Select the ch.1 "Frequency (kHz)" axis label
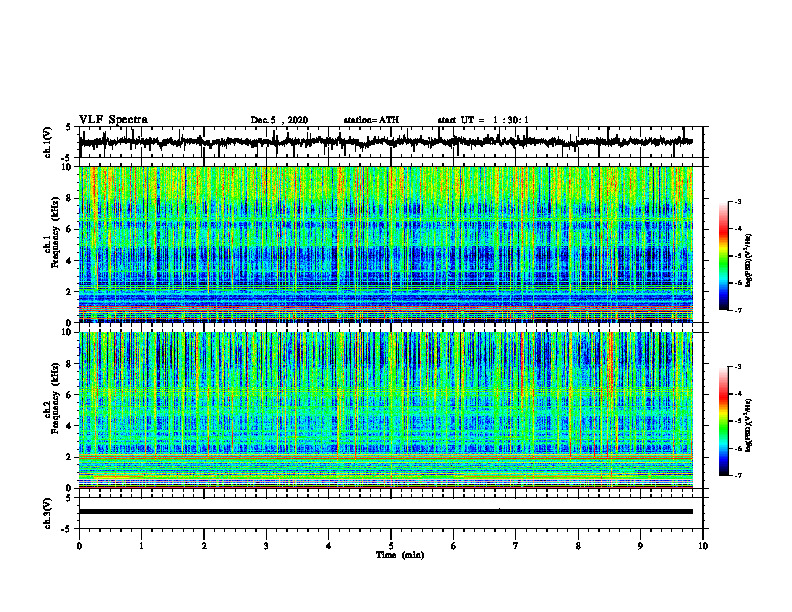 55,232
